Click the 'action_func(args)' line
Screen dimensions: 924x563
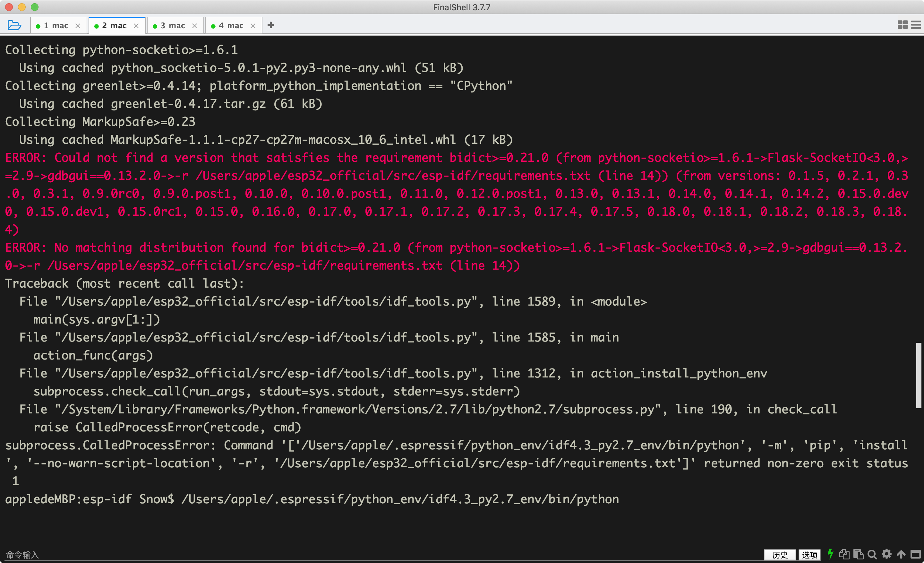click(x=93, y=355)
